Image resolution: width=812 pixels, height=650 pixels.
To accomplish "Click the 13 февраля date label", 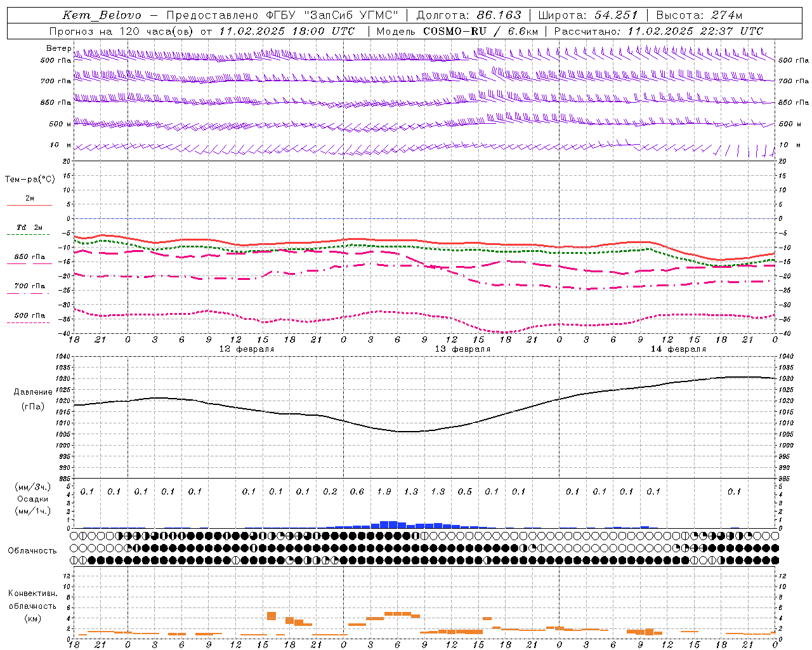I will click(462, 349).
